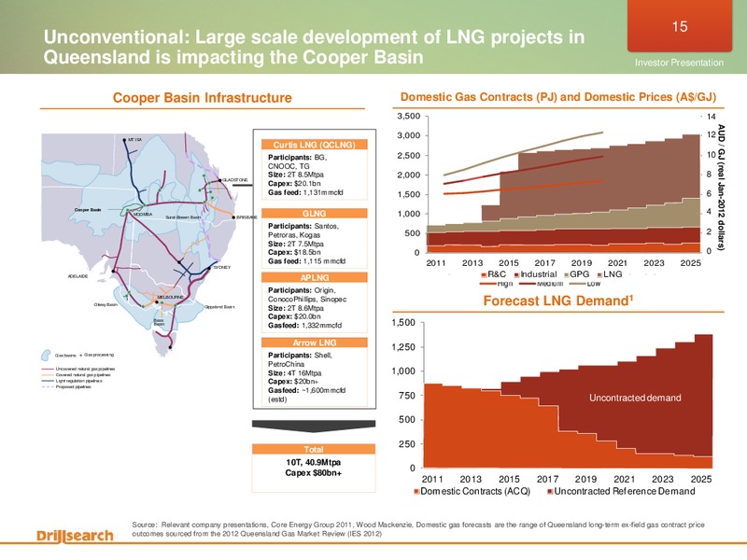Click the 'Uncontracted demand' chart label
747x560 pixels.
[x=635, y=398]
